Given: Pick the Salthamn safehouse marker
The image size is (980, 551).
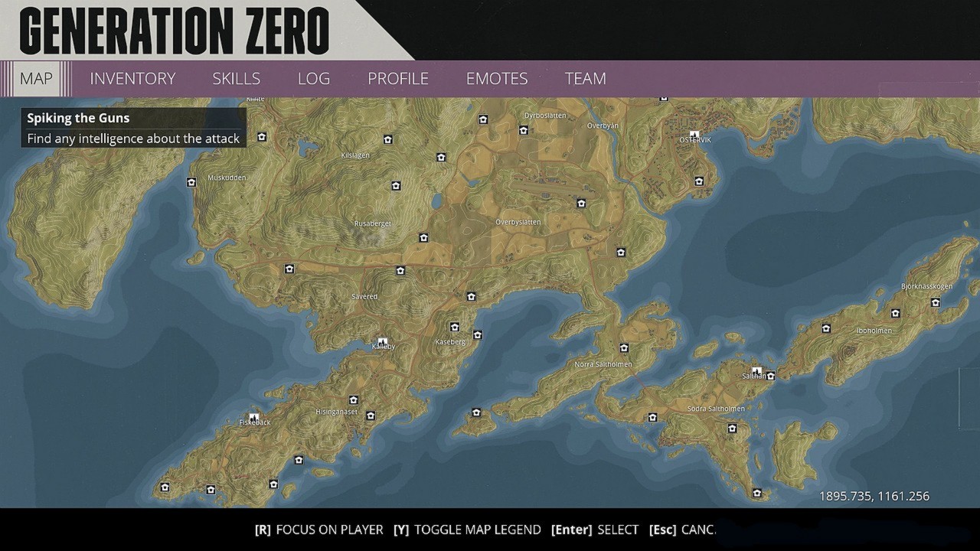Looking at the screenshot, I should 756,372.
